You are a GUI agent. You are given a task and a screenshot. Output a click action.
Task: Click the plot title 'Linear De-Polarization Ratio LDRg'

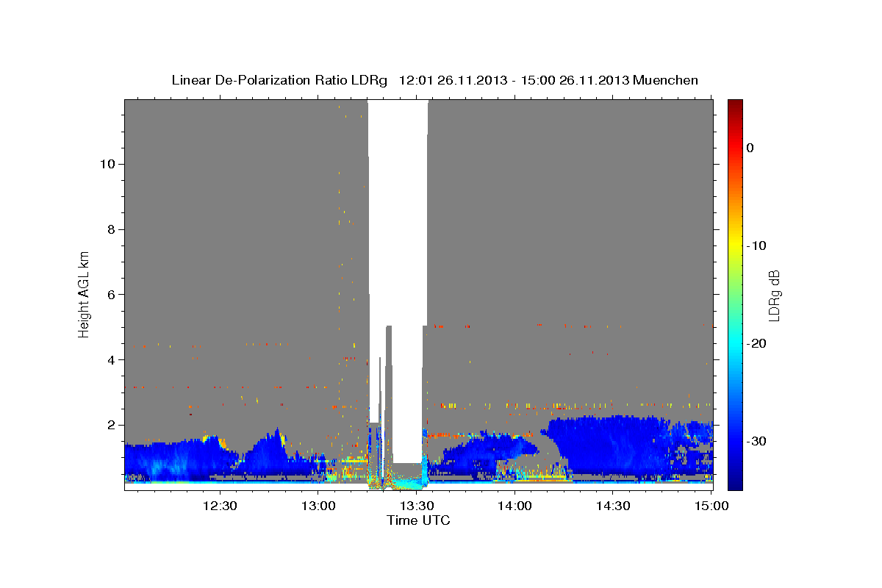(x=279, y=80)
